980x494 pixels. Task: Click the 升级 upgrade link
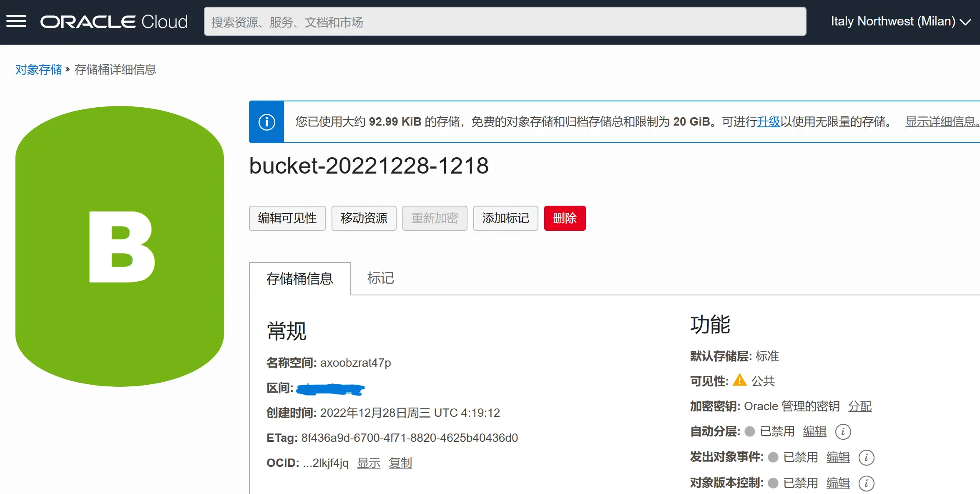pos(768,121)
